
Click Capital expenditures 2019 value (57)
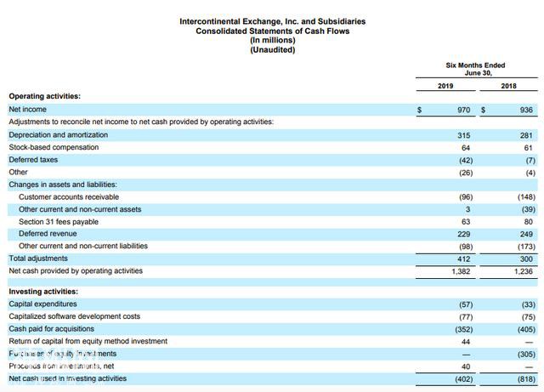(466, 305)
